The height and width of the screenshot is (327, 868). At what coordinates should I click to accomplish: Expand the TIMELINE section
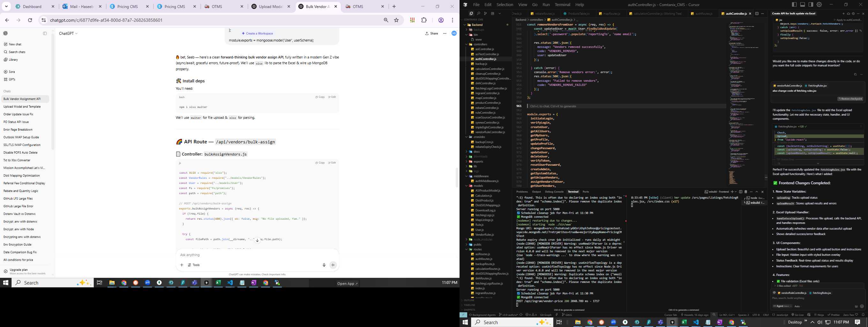click(x=469, y=305)
